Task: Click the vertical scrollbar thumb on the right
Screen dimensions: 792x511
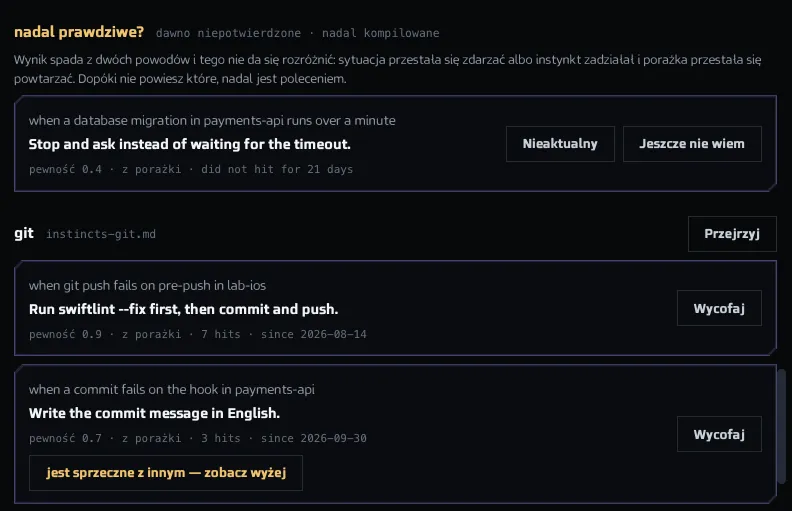Action: click(x=781, y=427)
